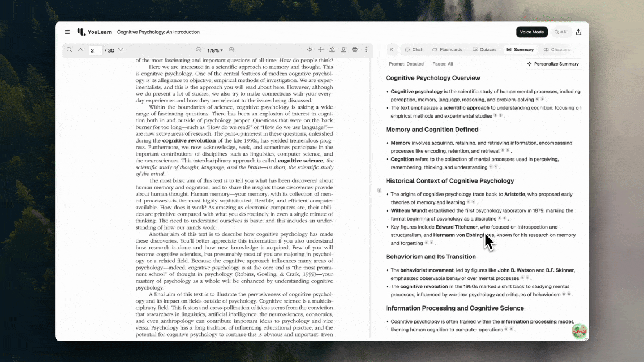Click the download PDF icon
Screen dimensions: 644x362
[344, 50]
